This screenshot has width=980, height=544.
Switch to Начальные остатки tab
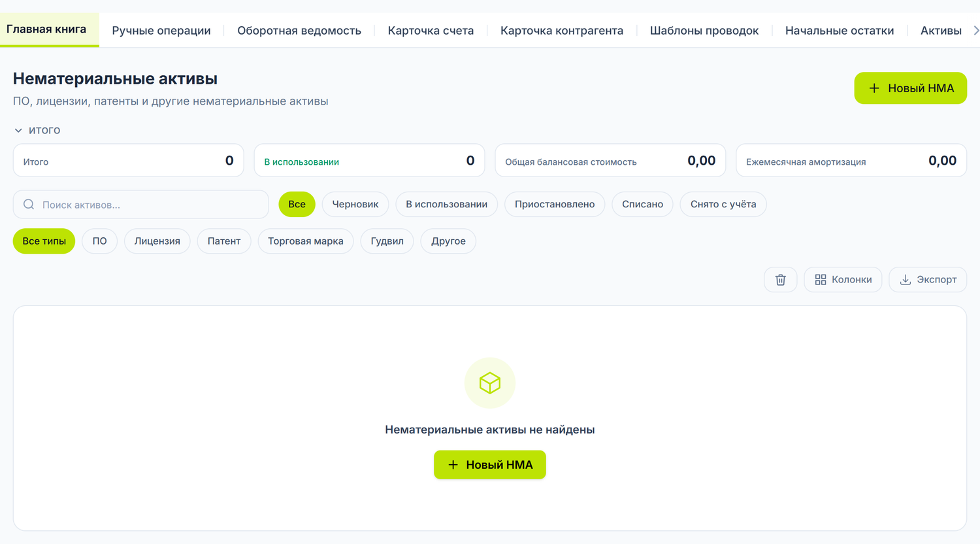tap(840, 30)
